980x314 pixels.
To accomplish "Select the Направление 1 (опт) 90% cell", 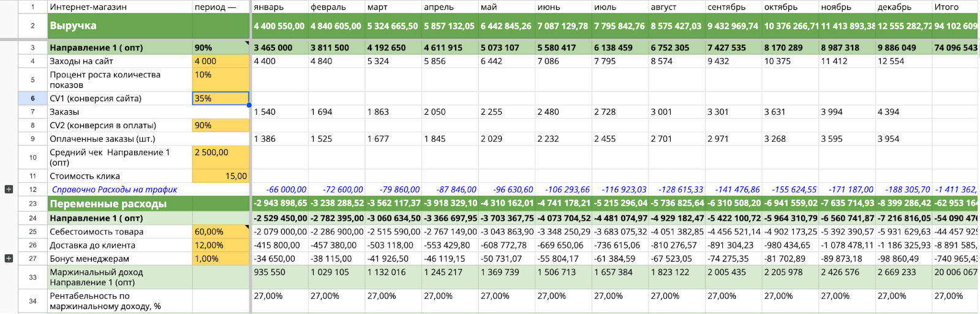I will (220, 47).
